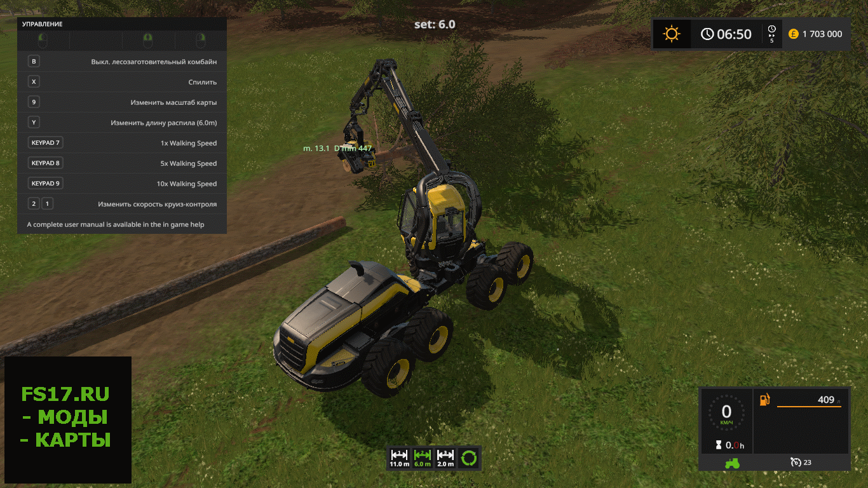The image size is (868, 488).
Task: Click the 'm. 13.1 D mm 447' readout
Action: 337,148
